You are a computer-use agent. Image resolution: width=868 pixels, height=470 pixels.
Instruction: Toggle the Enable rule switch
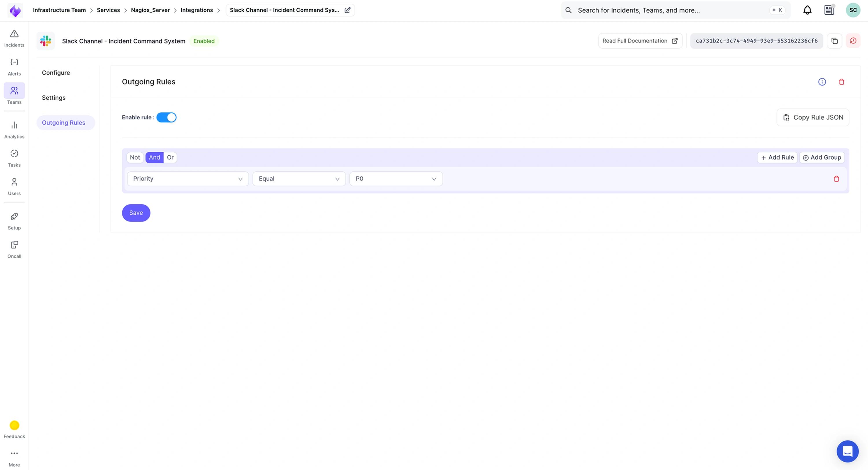coord(166,117)
